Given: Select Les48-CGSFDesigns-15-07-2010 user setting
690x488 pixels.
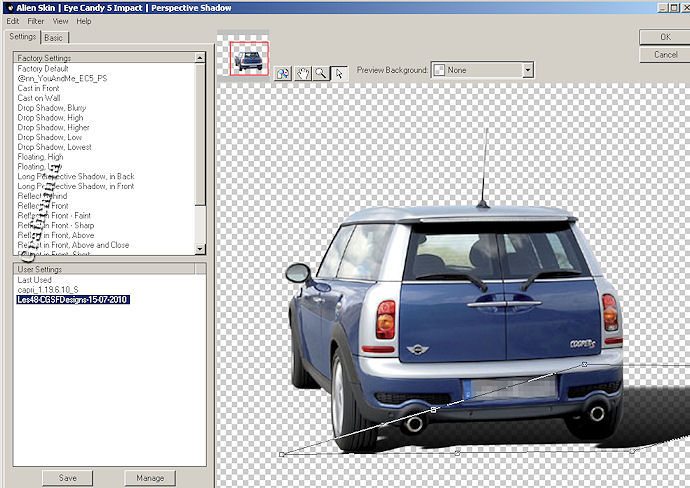Looking at the screenshot, I should [73, 300].
